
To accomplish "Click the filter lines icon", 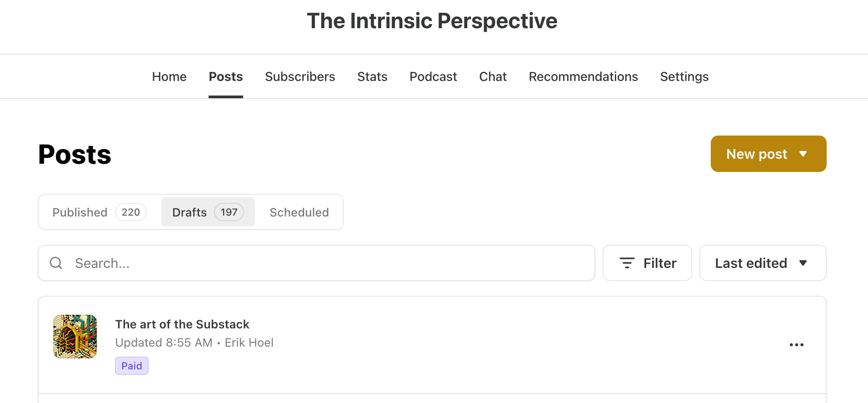I will click(627, 263).
